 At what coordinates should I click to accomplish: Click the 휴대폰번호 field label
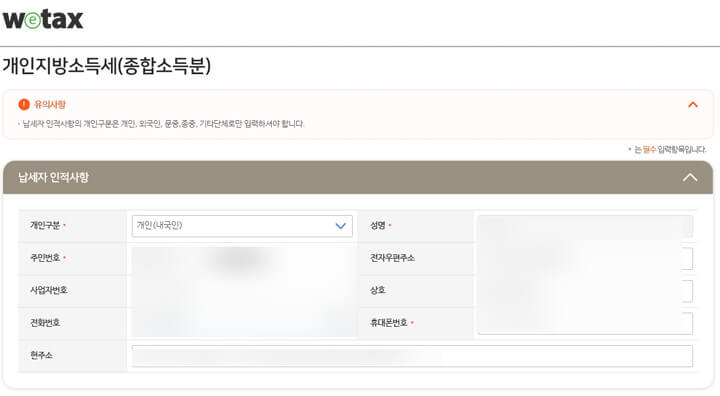[x=389, y=323]
